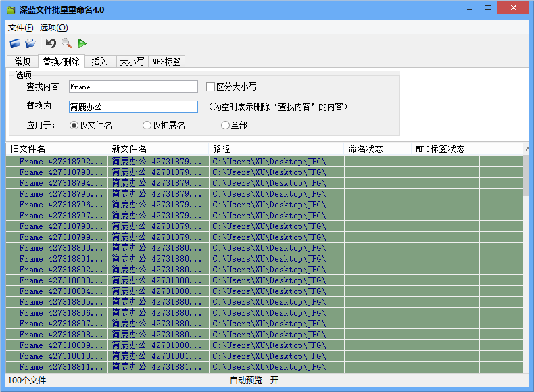Minimize the 深蓝文件批量重命名 window
Image resolution: width=534 pixels, height=392 pixels.
[x=470, y=8]
